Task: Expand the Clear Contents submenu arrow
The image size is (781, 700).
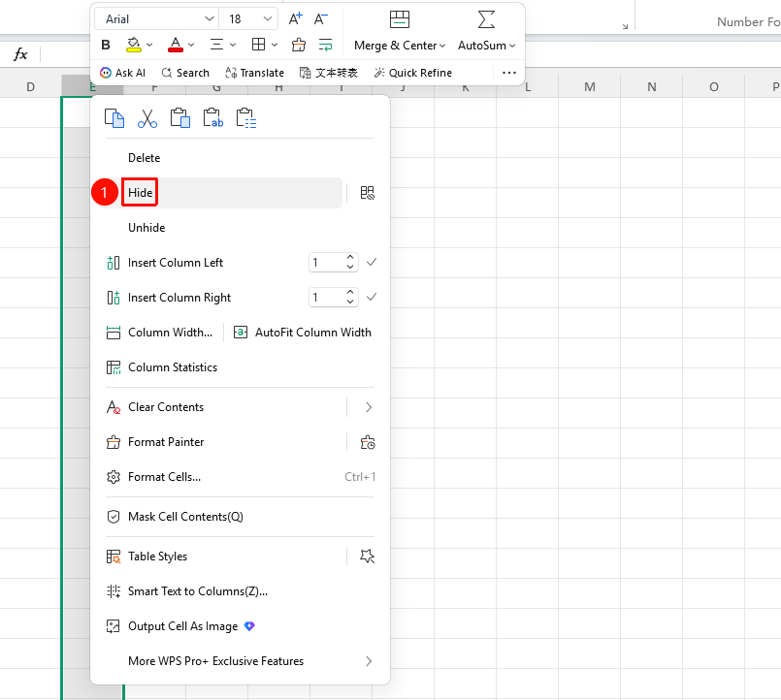Action: click(x=369, y=407)
